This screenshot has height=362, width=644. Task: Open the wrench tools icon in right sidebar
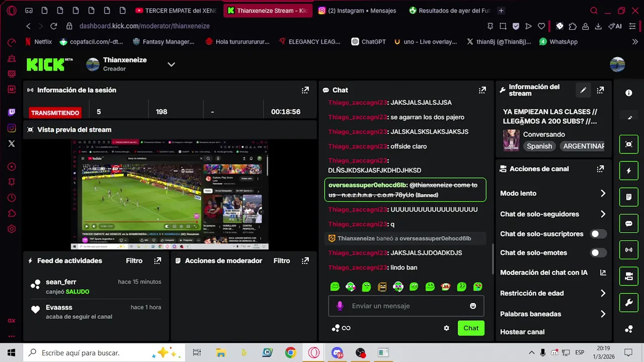click(x=628, y=303)
